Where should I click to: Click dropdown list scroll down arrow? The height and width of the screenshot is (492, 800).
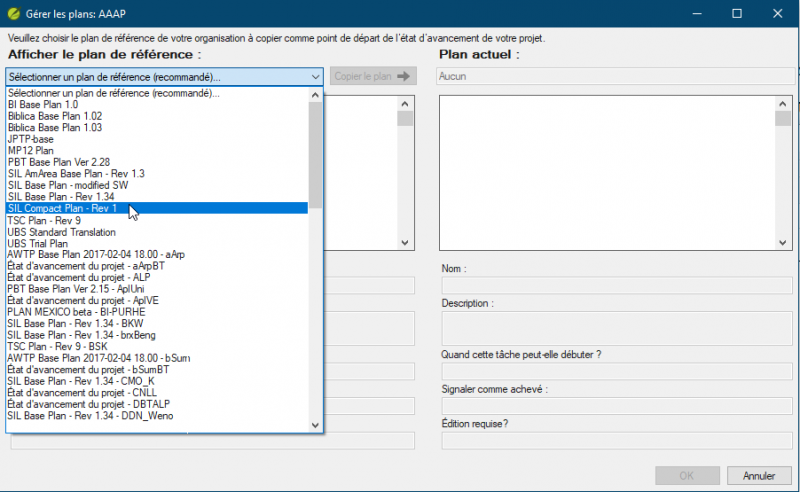point(315,425)
